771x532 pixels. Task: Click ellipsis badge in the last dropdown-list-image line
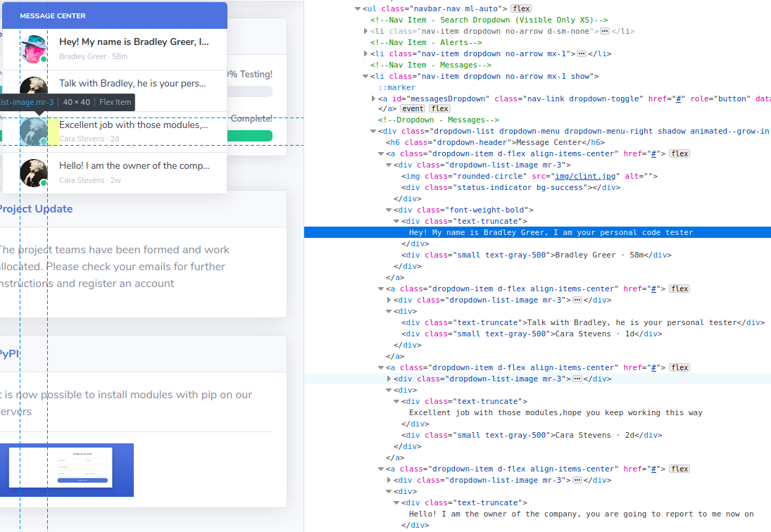577,480
